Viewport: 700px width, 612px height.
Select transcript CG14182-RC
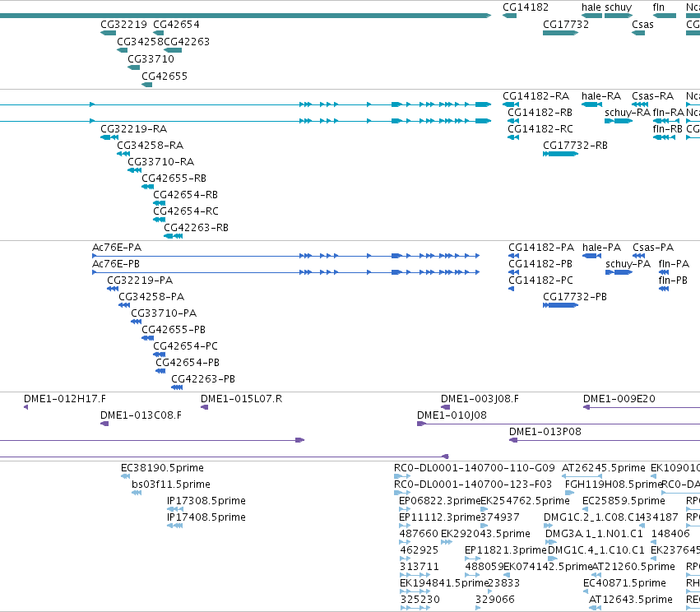pos(540,129)
